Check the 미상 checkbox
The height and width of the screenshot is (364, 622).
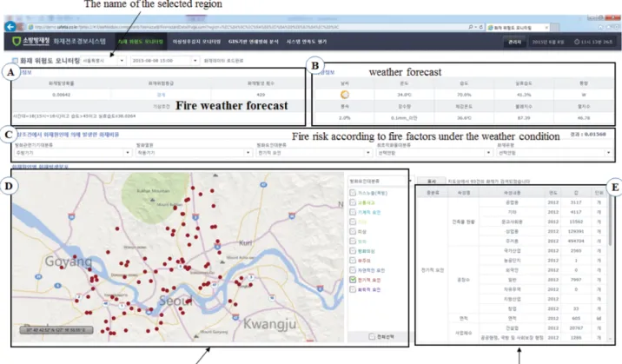pos(353,232)
